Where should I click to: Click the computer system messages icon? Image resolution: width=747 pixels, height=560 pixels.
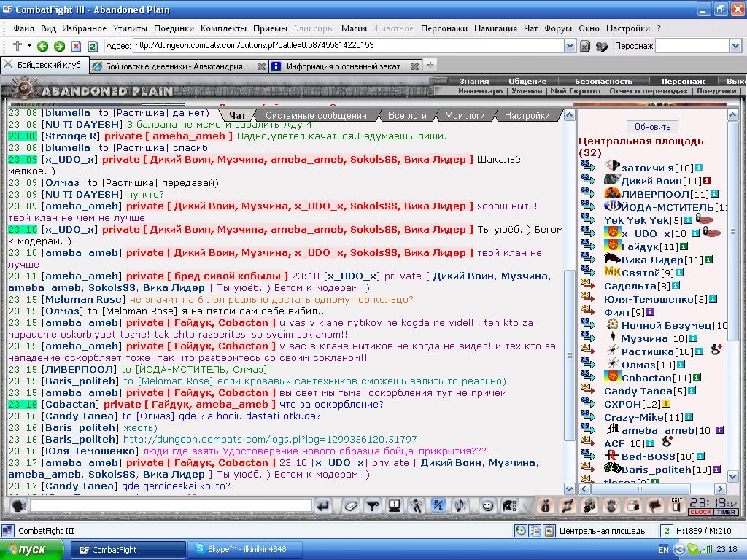[395, 506]
